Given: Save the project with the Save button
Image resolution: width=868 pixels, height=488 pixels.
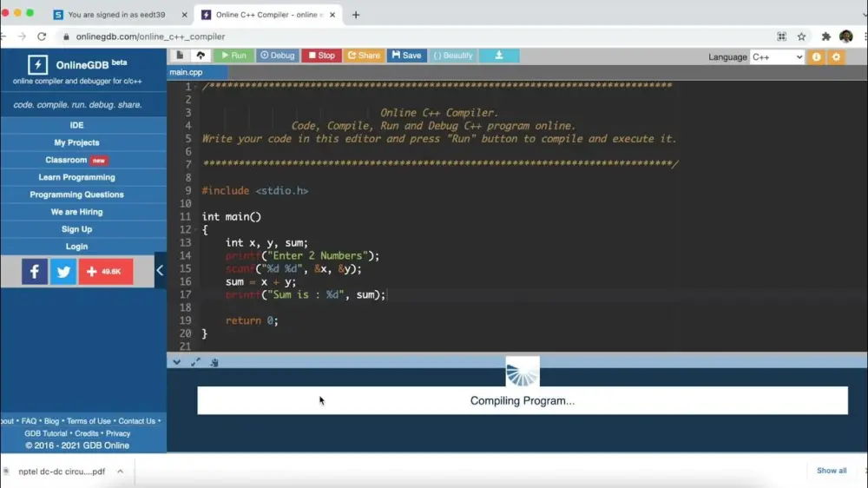Looking at the screenshot, I should coord(406,56).
